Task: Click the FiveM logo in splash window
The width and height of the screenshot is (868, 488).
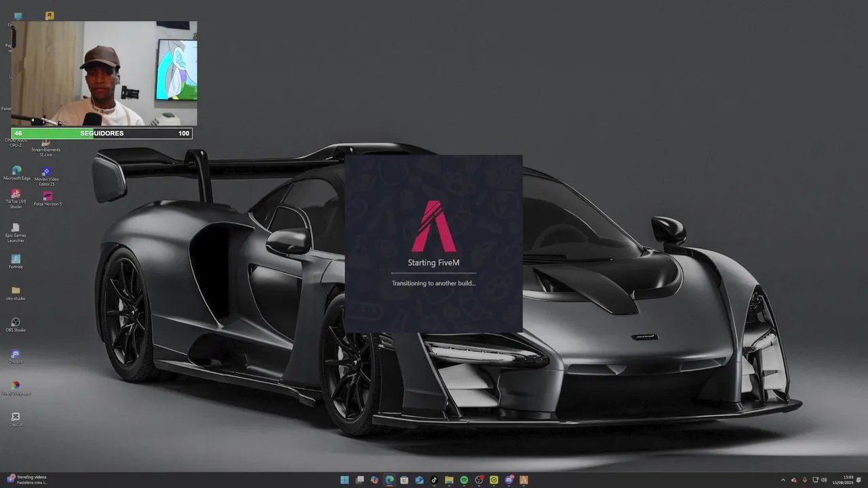Action: (434, 226)
